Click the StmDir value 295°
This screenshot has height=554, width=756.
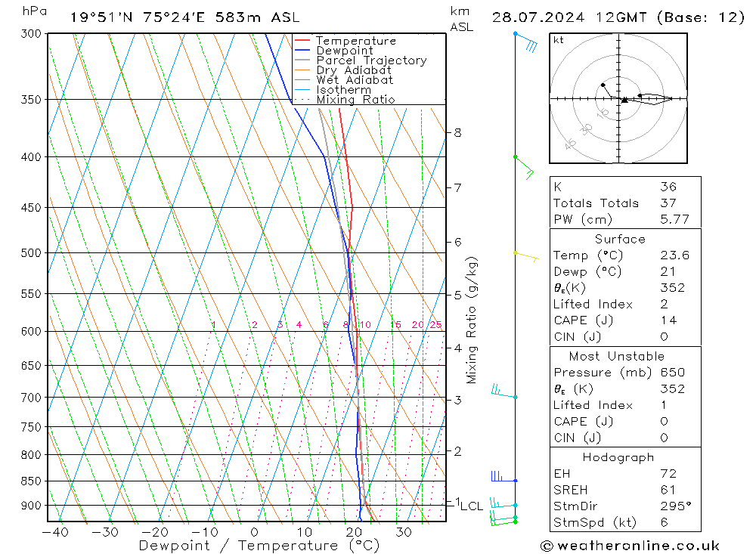[x=675, y=506]
